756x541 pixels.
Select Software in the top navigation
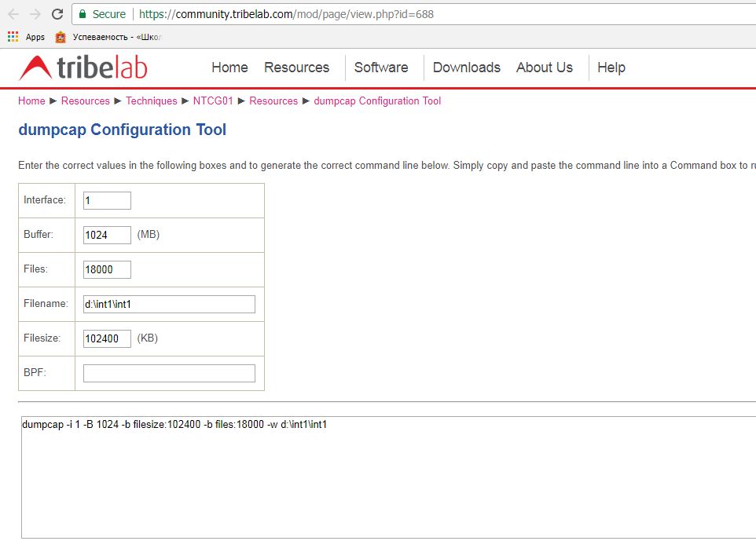pos(381,68)
